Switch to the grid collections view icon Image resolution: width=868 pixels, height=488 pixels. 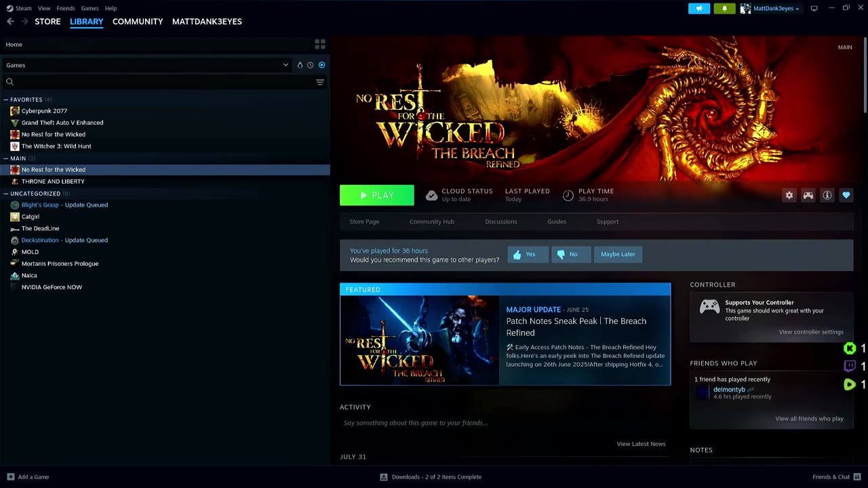point(320,44)
